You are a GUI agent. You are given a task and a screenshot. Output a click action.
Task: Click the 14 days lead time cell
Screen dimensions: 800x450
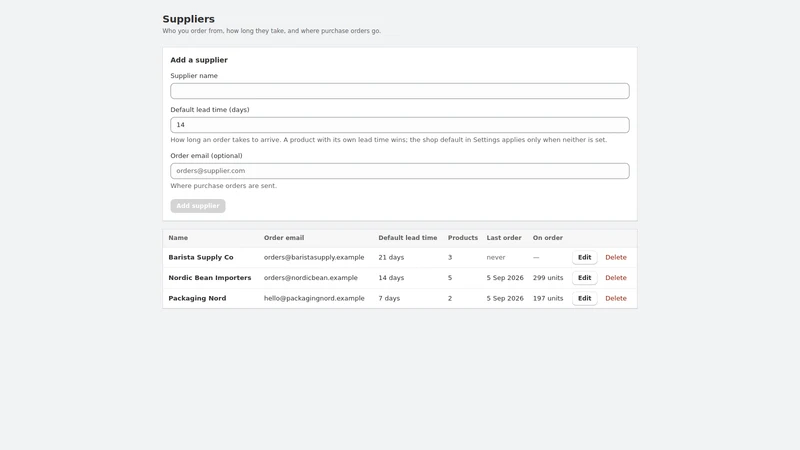click(x=391, y=278)
